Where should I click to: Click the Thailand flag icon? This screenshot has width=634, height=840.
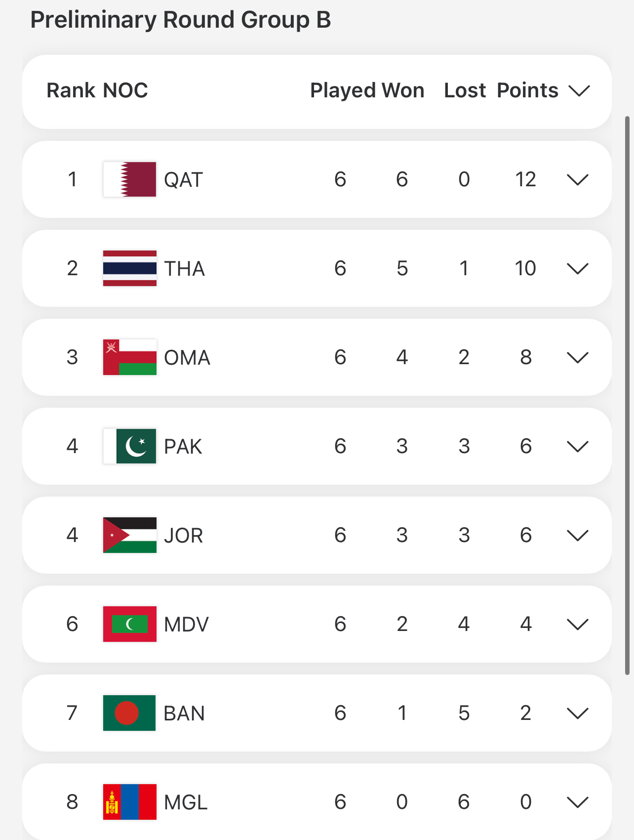[x=129, y=268]
